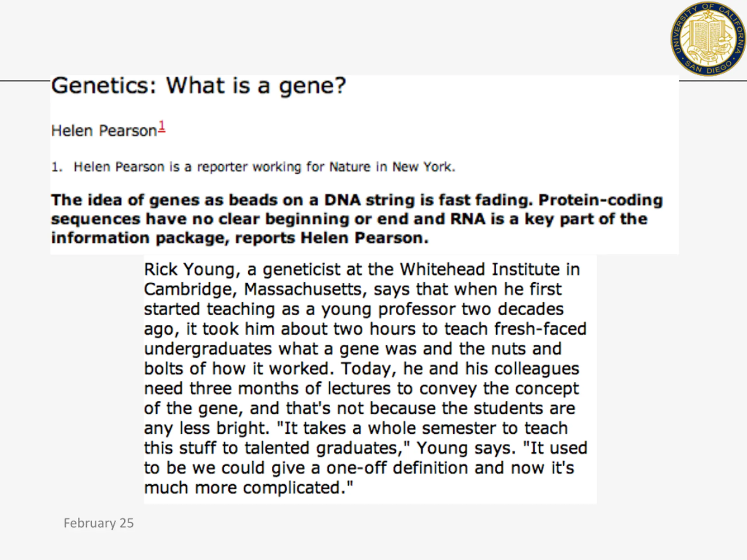Click "New York" in the footnote line
Screen dimensions: 747x560
423,167
